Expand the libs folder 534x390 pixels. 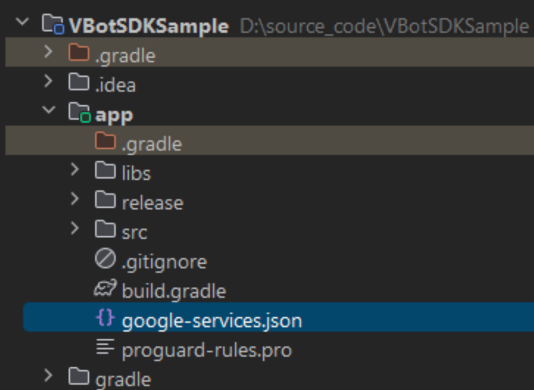(x=75, y=169)
